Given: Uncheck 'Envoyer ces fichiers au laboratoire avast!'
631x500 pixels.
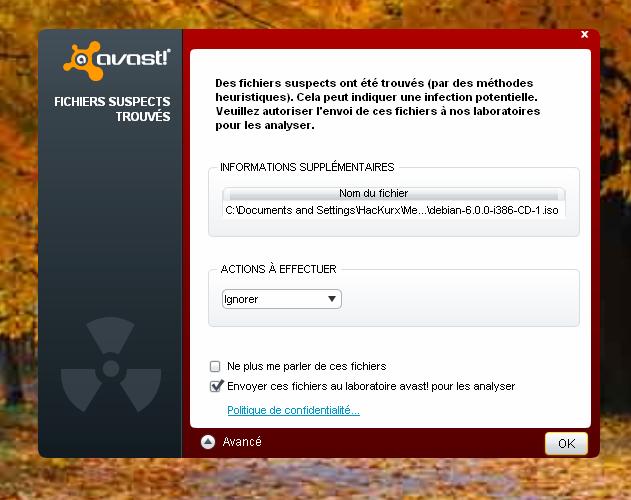Looking at the screenshot, I should coord(216,386).
